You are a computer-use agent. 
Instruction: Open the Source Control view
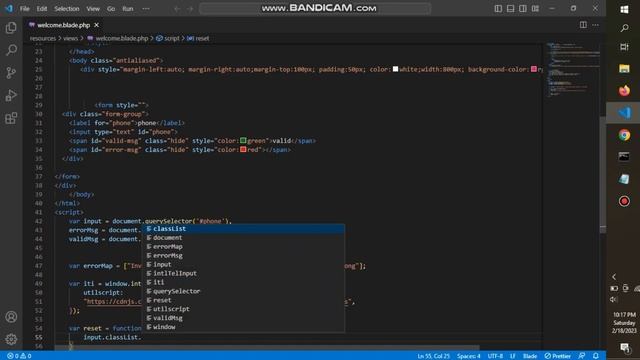[11, 73]
